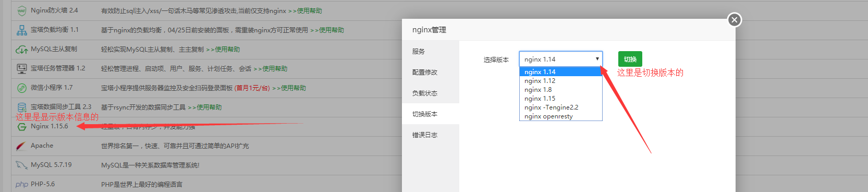Click the PHP-5.6 icon
The height and width of the screenshot is (192, 868).
21,184
